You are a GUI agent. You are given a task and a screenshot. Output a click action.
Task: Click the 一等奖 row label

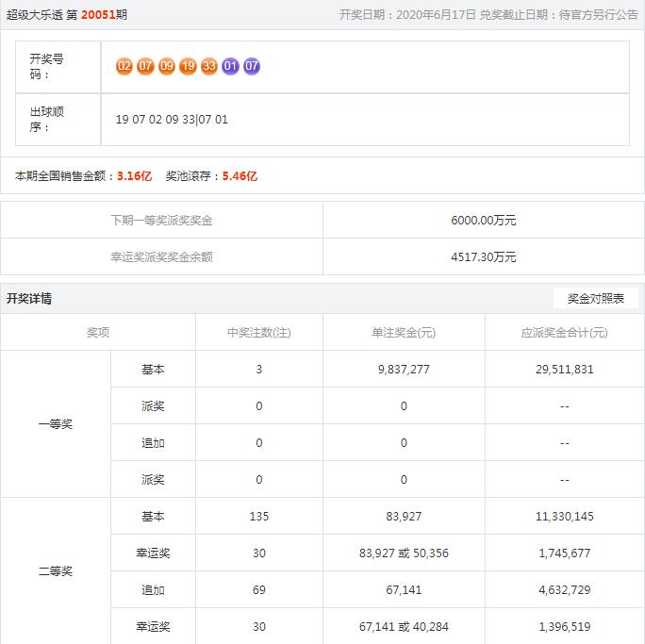point(56,424)
